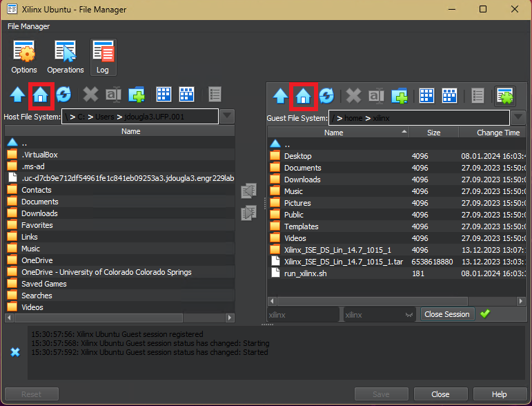
Task: Click the Reset button
Action: 32,394
